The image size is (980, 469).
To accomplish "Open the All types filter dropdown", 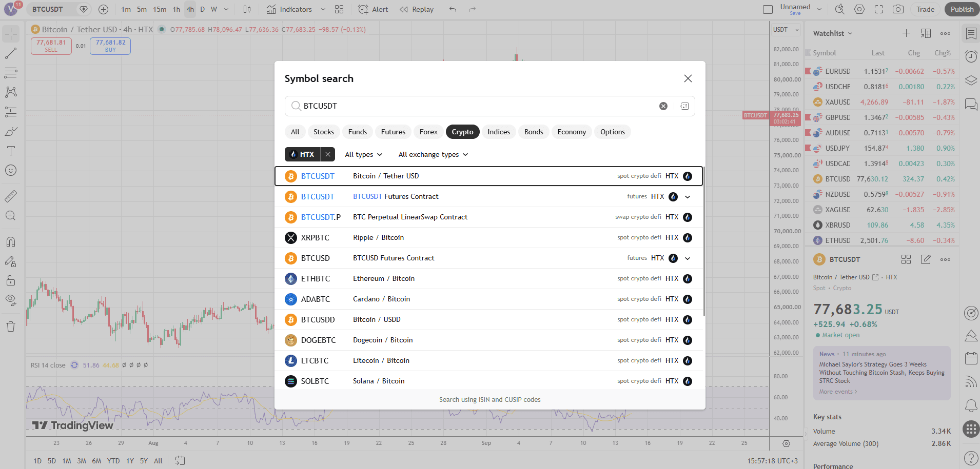I will pyautogui.click(x=364, y=154).
